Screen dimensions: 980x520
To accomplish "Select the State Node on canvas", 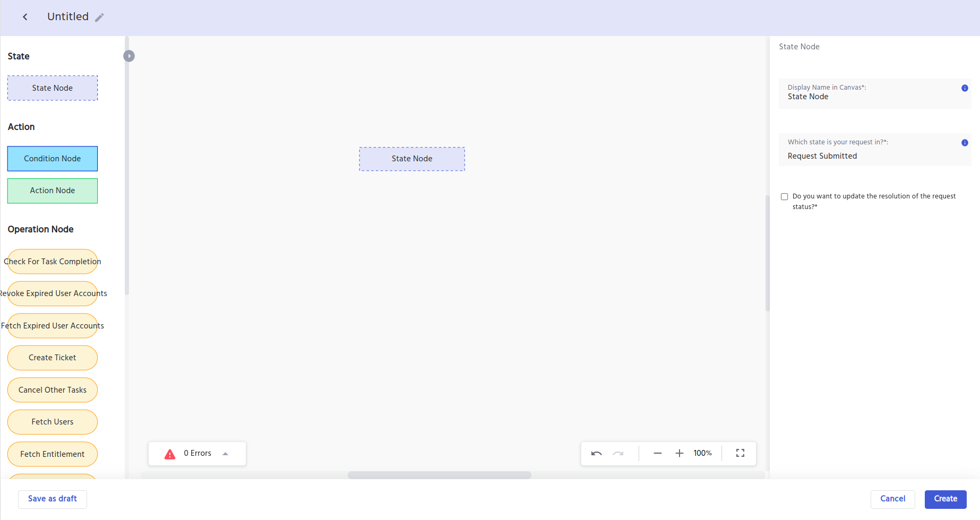I will [x=412, y=159].
